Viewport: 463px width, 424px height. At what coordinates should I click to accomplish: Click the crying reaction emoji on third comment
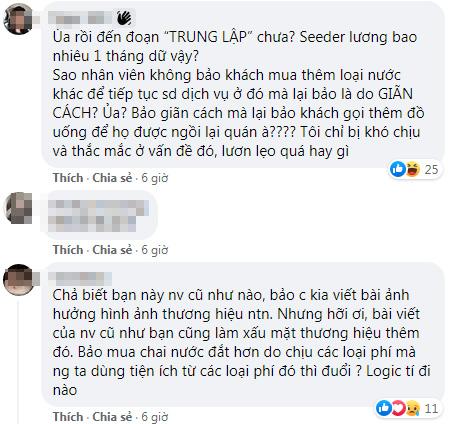coord(412,408)
